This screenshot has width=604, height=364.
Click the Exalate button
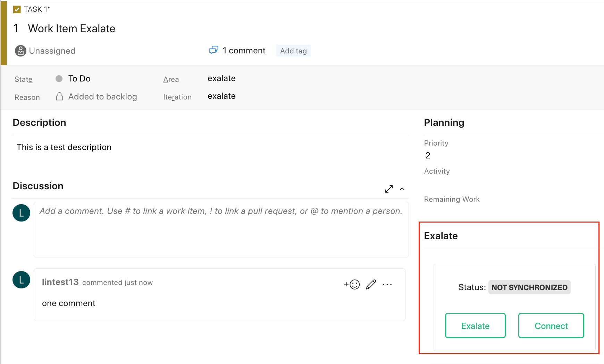pos(475,326)
